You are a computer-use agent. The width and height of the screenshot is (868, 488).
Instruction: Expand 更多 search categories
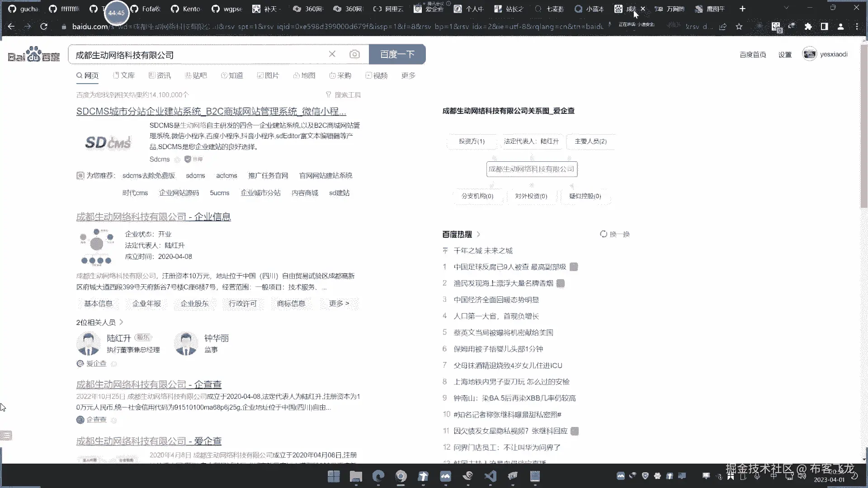[x=408, y=75]
